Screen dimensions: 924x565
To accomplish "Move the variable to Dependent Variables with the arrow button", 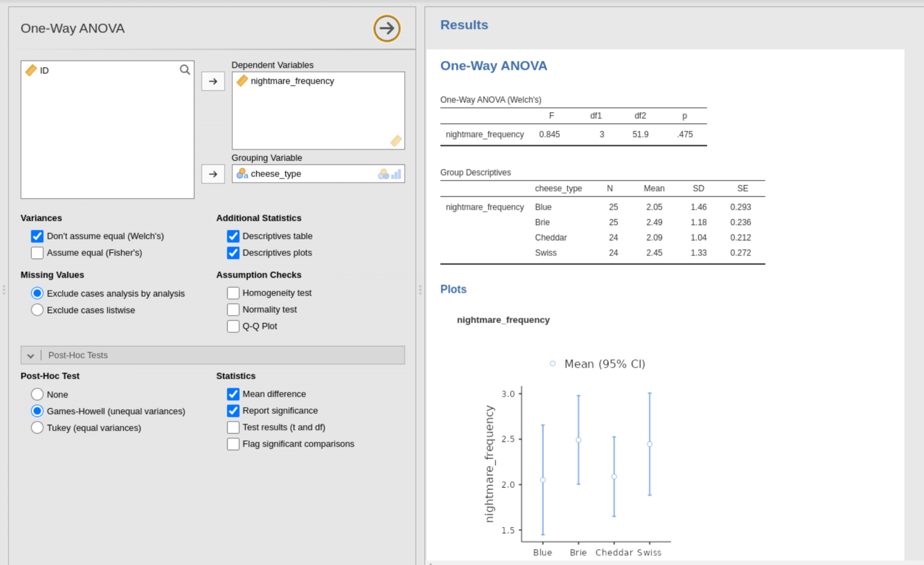I will (213, 81).
